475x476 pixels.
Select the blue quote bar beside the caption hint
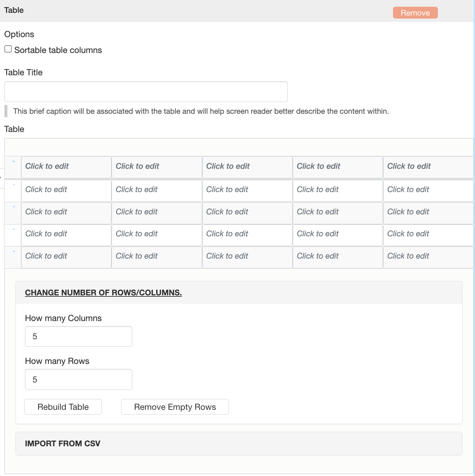coord(6,111)
